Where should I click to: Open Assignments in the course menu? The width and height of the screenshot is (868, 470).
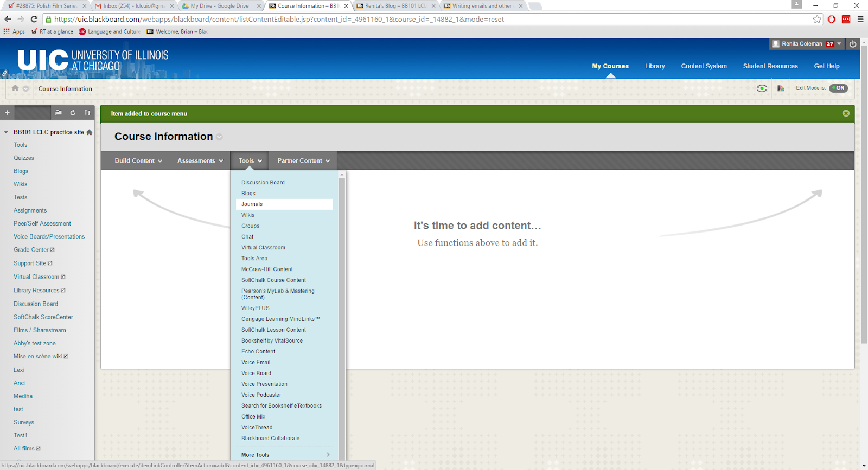[x=30, y=210]
